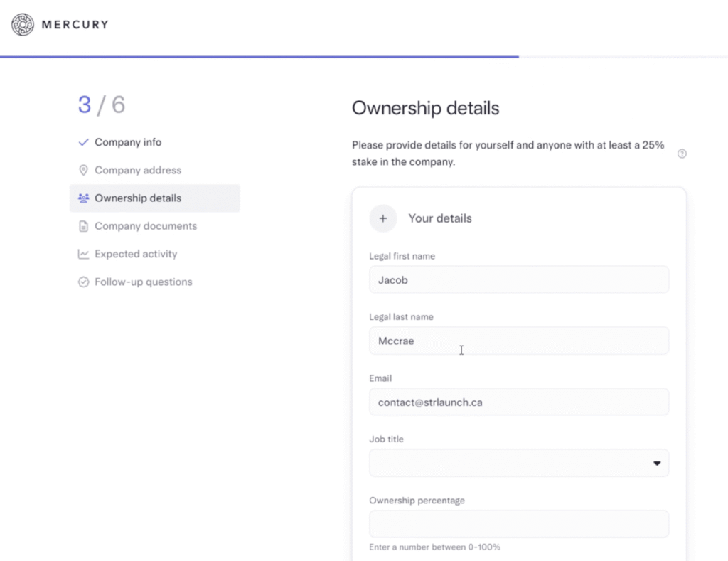The width and height of the screenshot is (728, 561).
Task: Navigate to Company documents step
Action: click(x=146, y=226)
